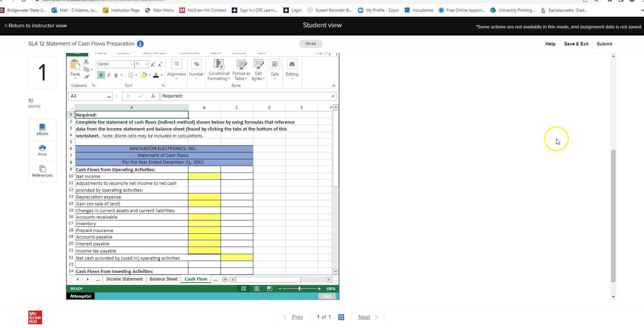Open the Editing binoculars group
644x328 pixels.
pyautogui.click(x=292, y=70)
